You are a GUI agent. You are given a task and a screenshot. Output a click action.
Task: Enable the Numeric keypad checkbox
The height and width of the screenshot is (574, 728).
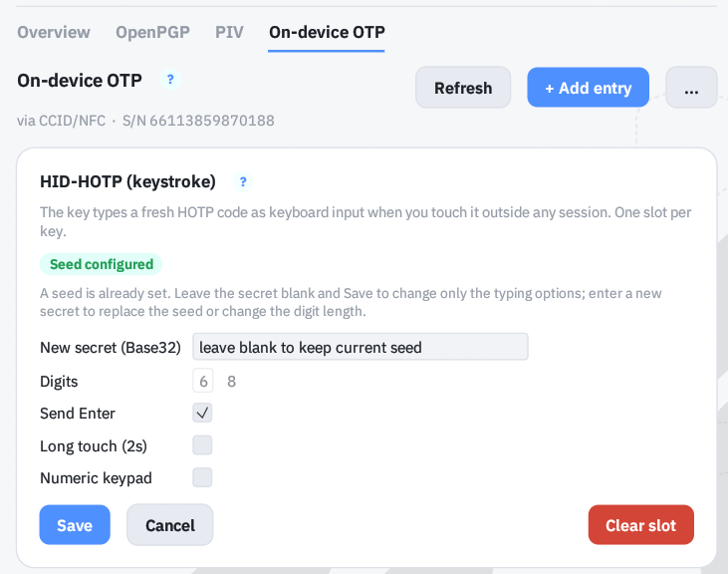pos(202,477)
